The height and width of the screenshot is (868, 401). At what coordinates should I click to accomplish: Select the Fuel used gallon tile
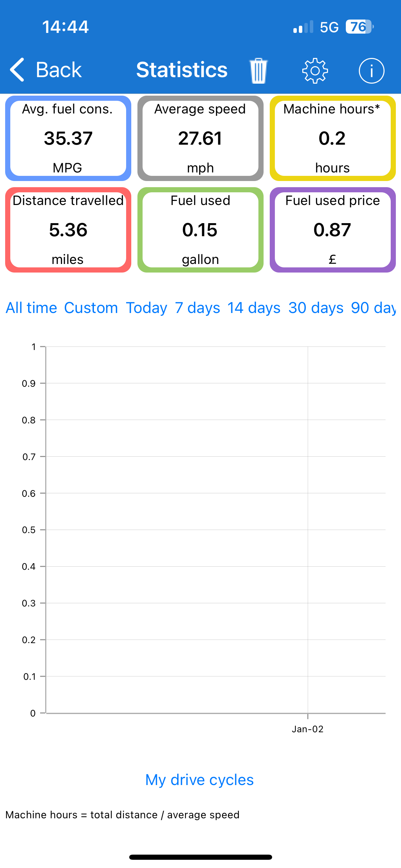(200, 230)
